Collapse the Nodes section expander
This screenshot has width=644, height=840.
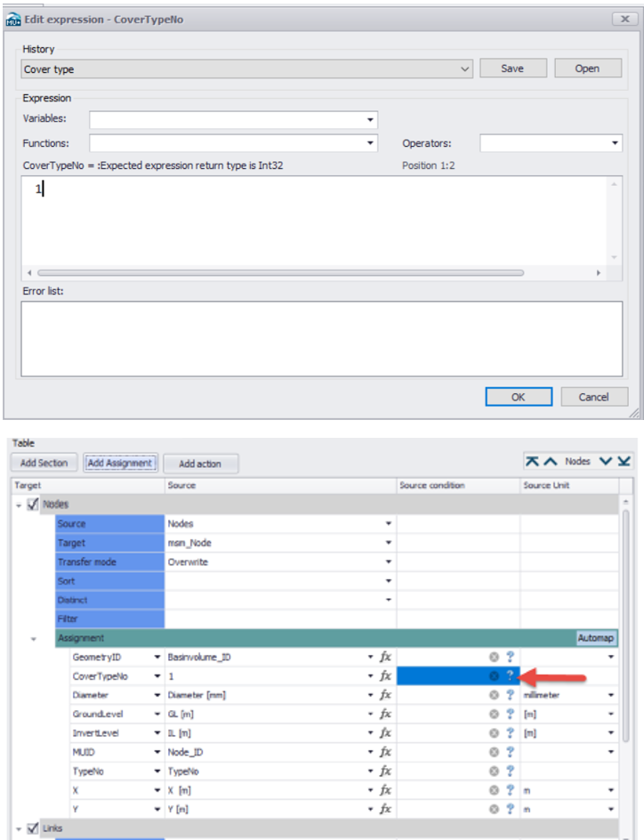(19, 505)
